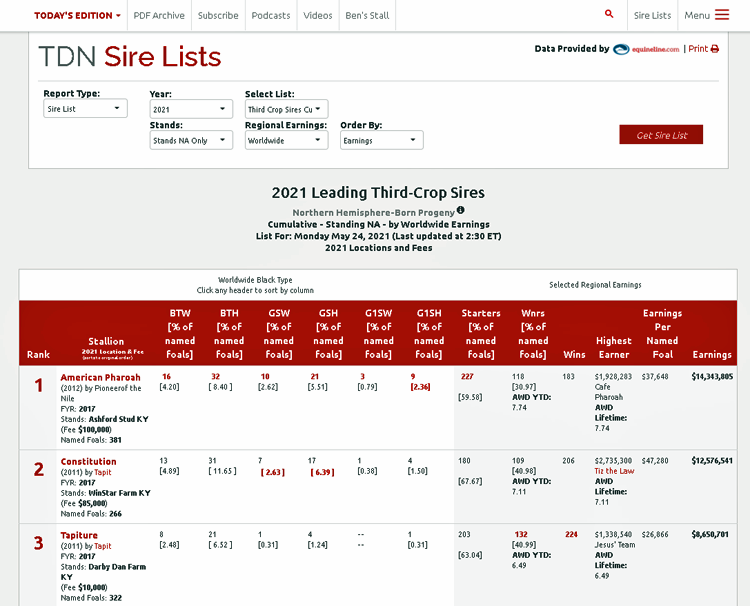Image resolution: width=750 pixels, height=606 pixels.
Task: Open the Year 2021 dropdown
Action: [x=191, y=109]
